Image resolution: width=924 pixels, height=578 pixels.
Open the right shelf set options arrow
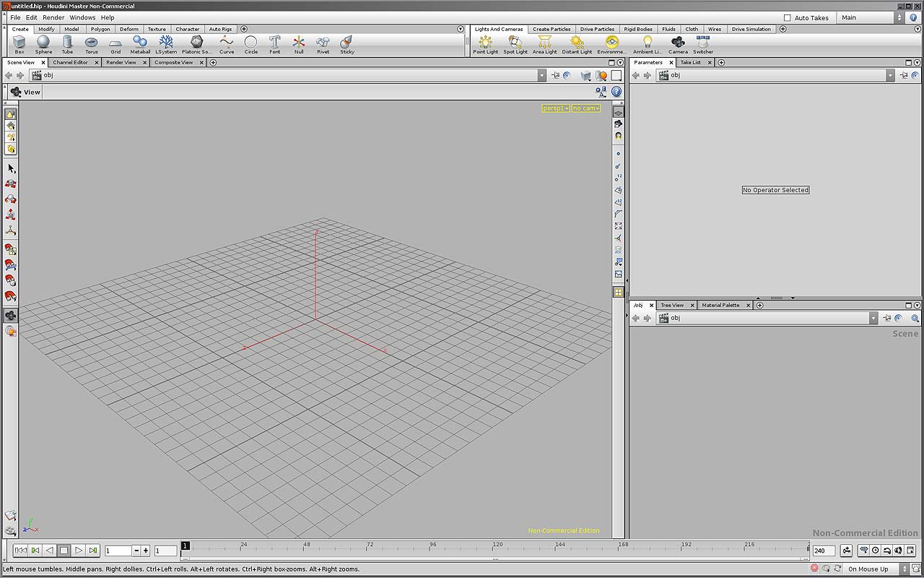[918, 30]
